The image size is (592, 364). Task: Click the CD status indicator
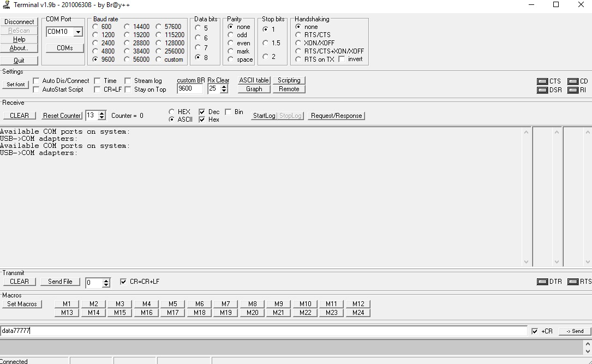point(573,81)
